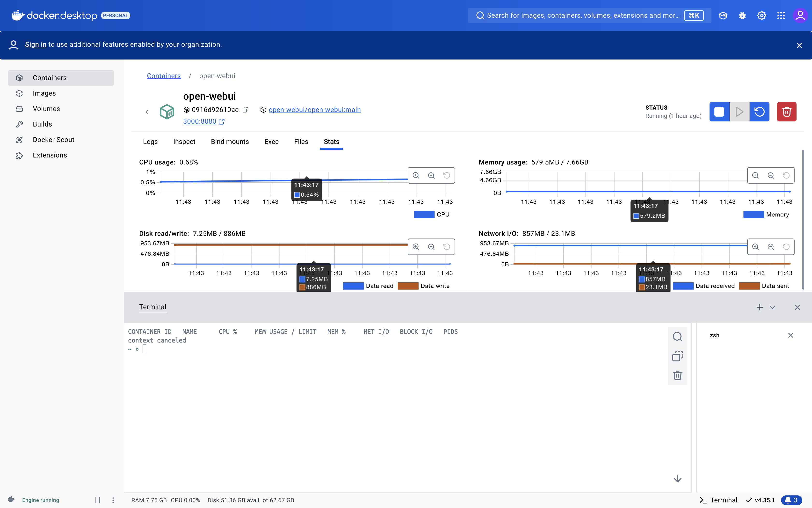Open the user account avatar
Viewport: 812px width, 508px height.
pos(800,15)
